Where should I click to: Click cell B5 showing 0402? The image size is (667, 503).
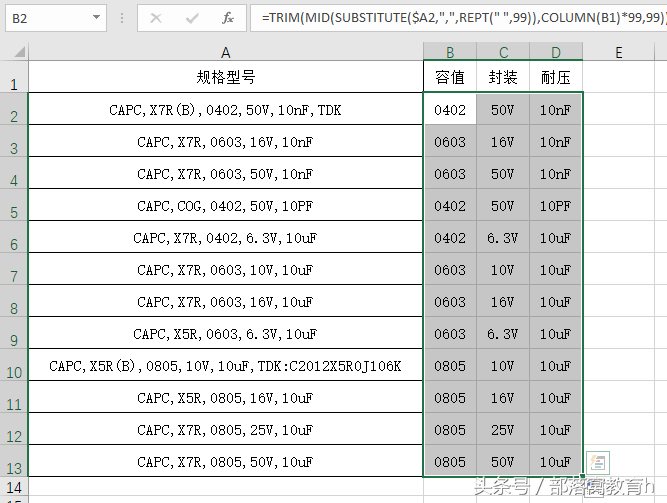[450, 205]
